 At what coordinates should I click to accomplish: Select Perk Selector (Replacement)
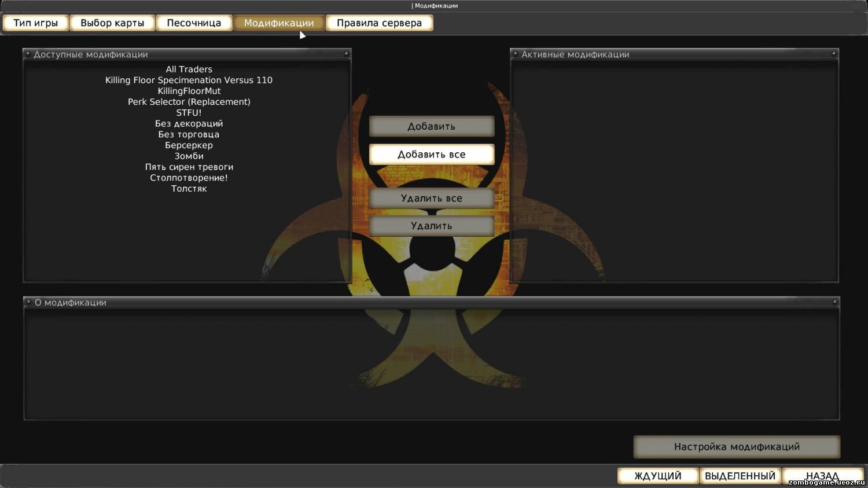tap(189, 102)
